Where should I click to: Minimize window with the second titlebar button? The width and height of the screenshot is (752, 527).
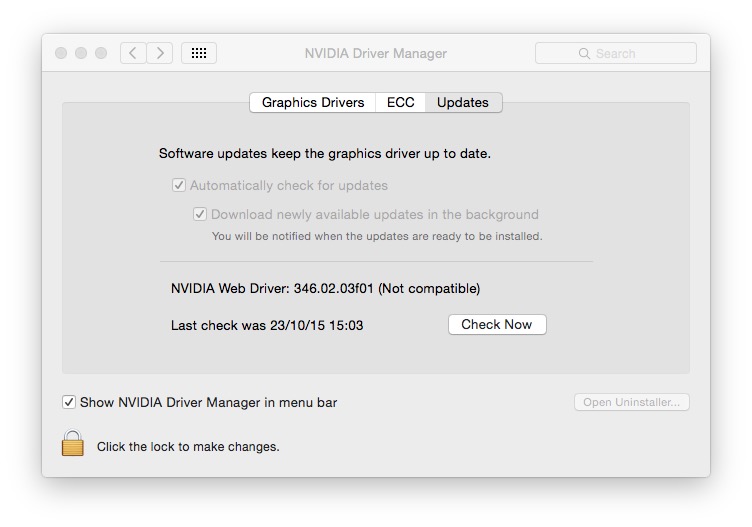click(x=81, y=53)
